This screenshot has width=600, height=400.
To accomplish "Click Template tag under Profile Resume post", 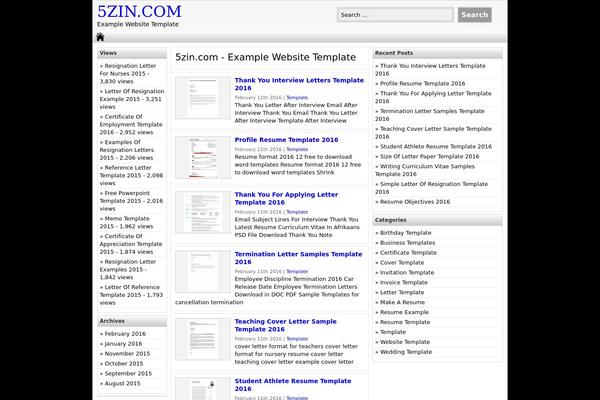I will 297,149.
